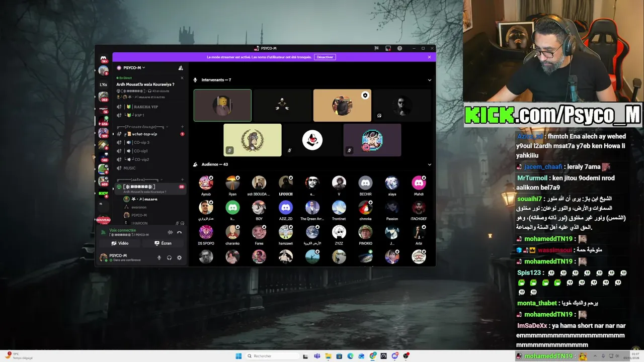Screen dimensions: 644x362
Task: Open audience member iTACHiDEF's avatar
Action: pos(419,207)
